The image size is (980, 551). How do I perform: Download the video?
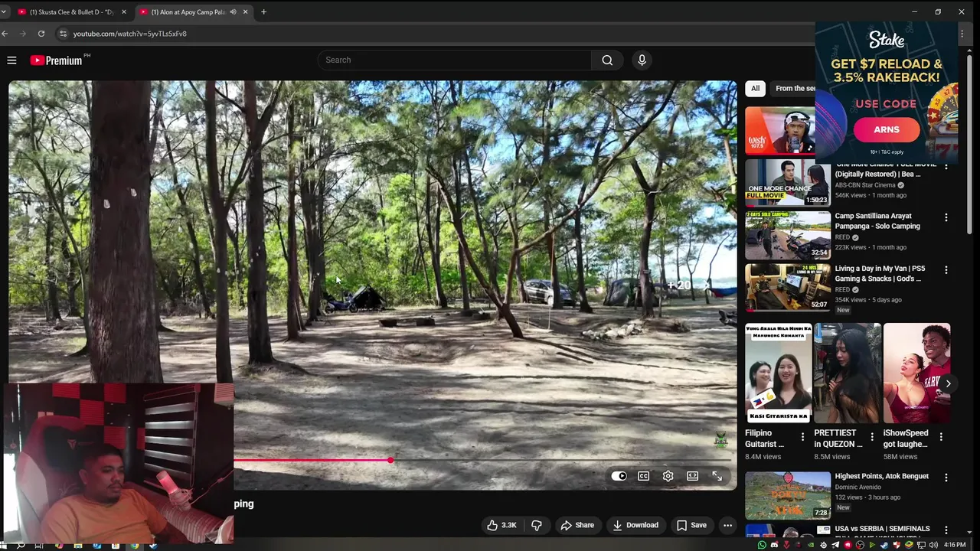pyautogui.click(x=635, y=525)
